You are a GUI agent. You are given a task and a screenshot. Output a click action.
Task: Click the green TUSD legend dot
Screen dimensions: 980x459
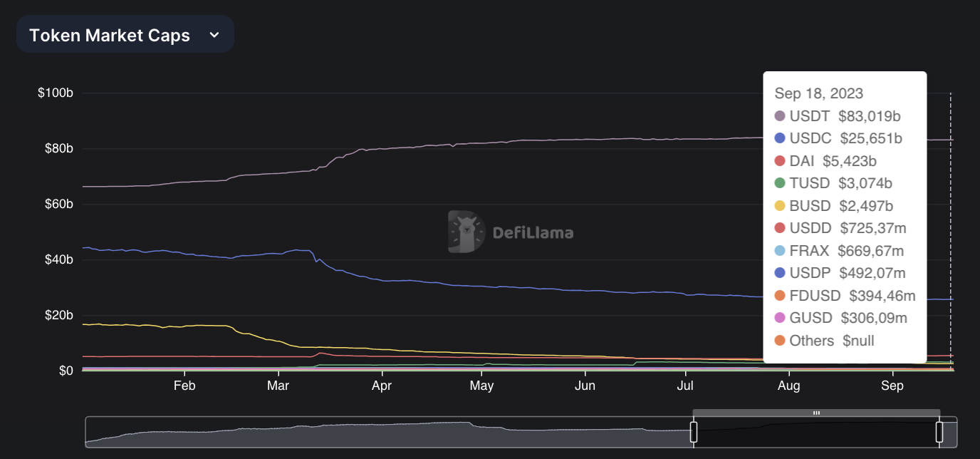click(x=780, y=183)
